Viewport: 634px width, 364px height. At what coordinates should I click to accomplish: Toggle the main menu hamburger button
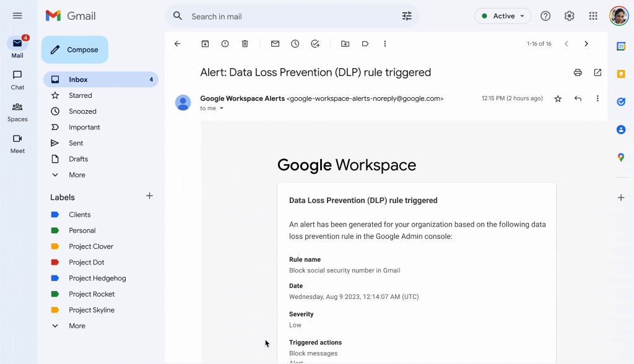[17, 16]
